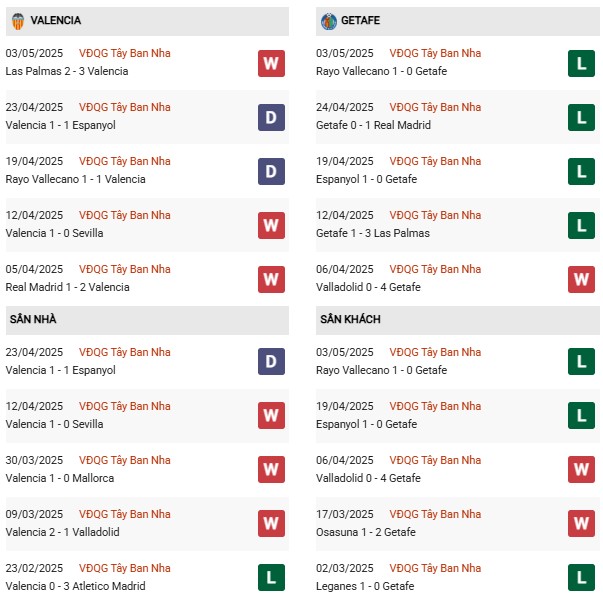Click W badge for Las Palmas 2-3 Valencia
The height and width of the screenshot is (598, 603).
[271, 63]
